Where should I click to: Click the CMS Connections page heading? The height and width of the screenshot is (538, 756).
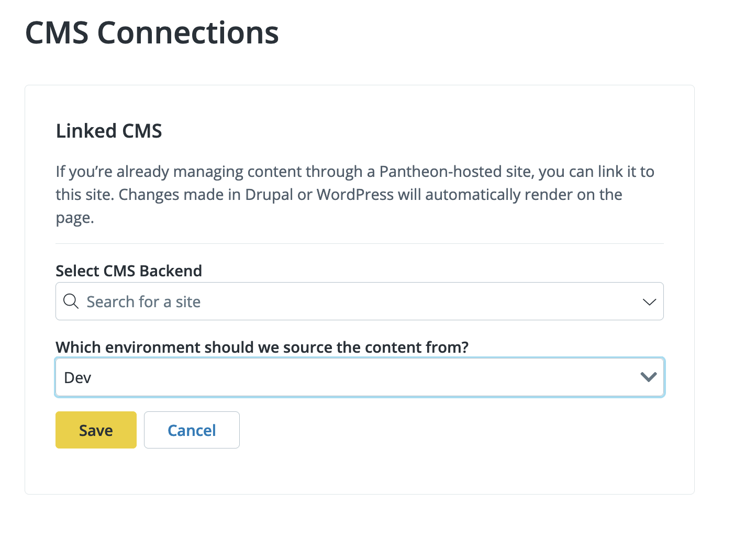(x=152, y=32)
